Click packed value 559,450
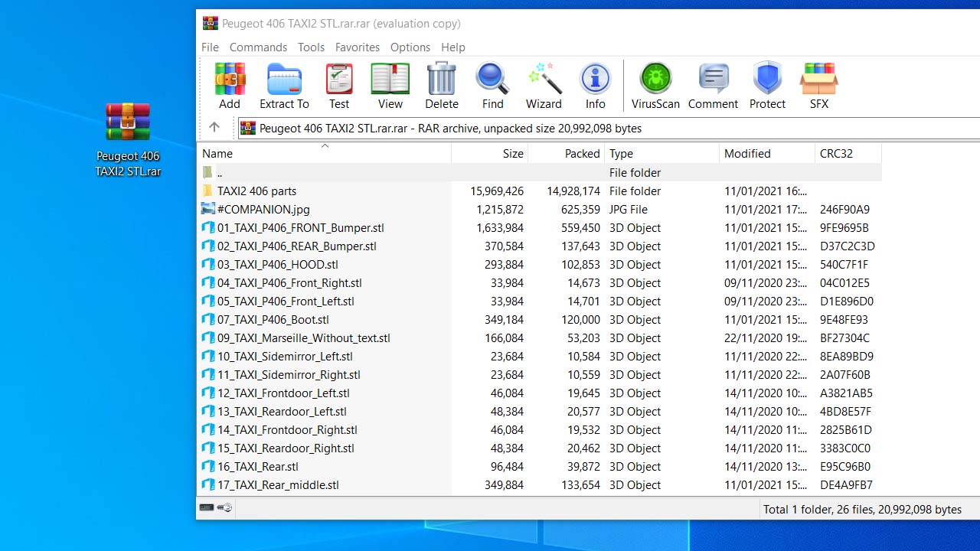The width and height of the screenshot is (980, 551). [580, 227]
